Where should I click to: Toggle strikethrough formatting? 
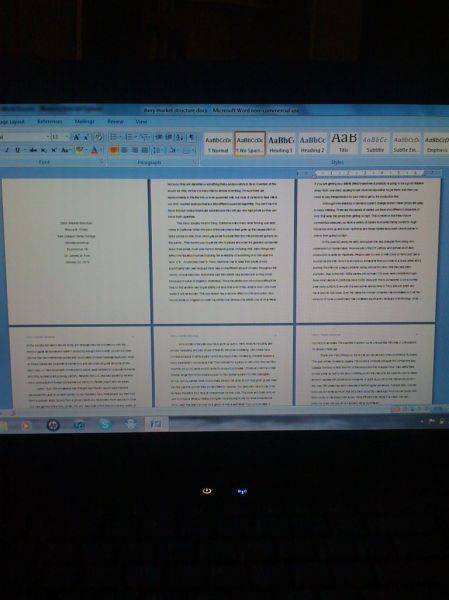pos(33,150)
